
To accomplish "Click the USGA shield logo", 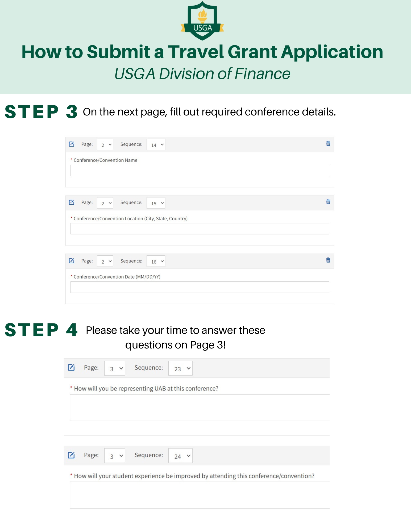I will 202,21.
